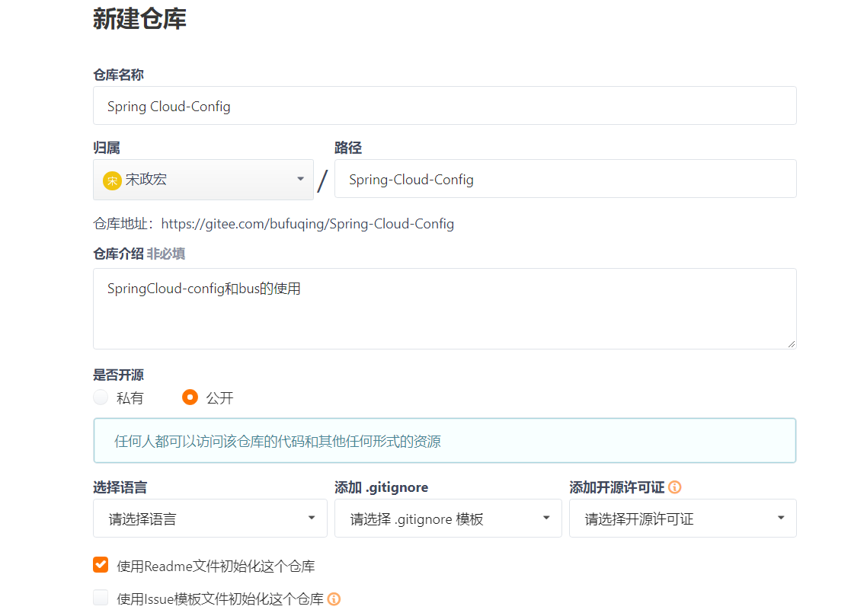Click the resize handle of 仓库介绍 textarea

coord(791,344)
